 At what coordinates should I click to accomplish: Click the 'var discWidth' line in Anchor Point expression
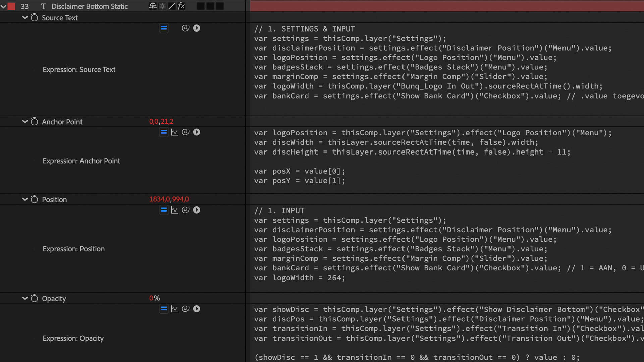(x=396, y=142)
